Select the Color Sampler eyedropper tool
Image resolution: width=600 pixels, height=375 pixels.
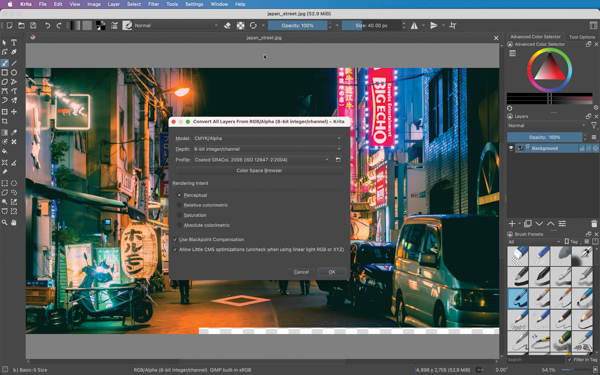(x=14, y=133)
